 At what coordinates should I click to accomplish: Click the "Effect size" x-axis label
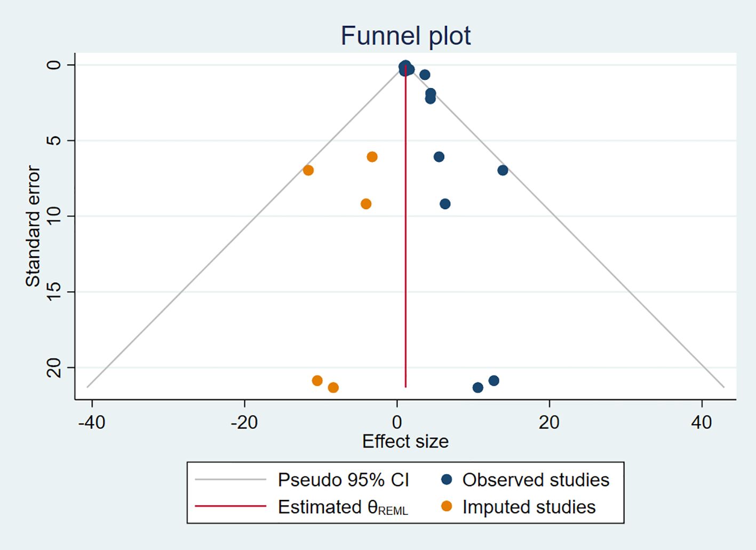405,442
